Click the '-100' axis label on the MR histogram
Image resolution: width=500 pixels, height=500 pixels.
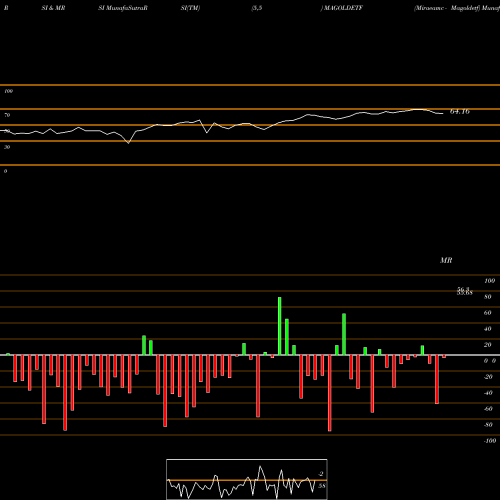tap(490, 441)
